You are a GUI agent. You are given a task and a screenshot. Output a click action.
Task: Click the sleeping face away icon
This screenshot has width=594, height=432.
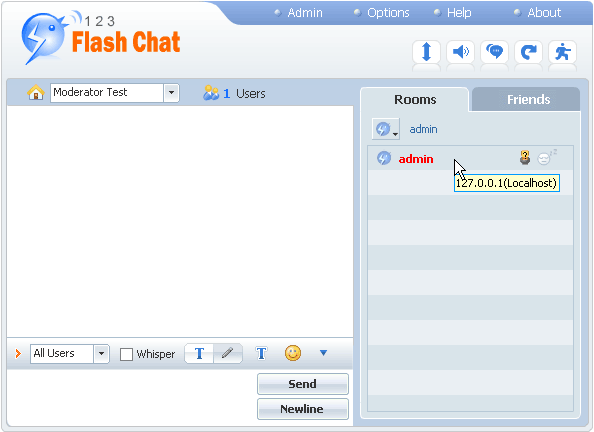point(547,157)
